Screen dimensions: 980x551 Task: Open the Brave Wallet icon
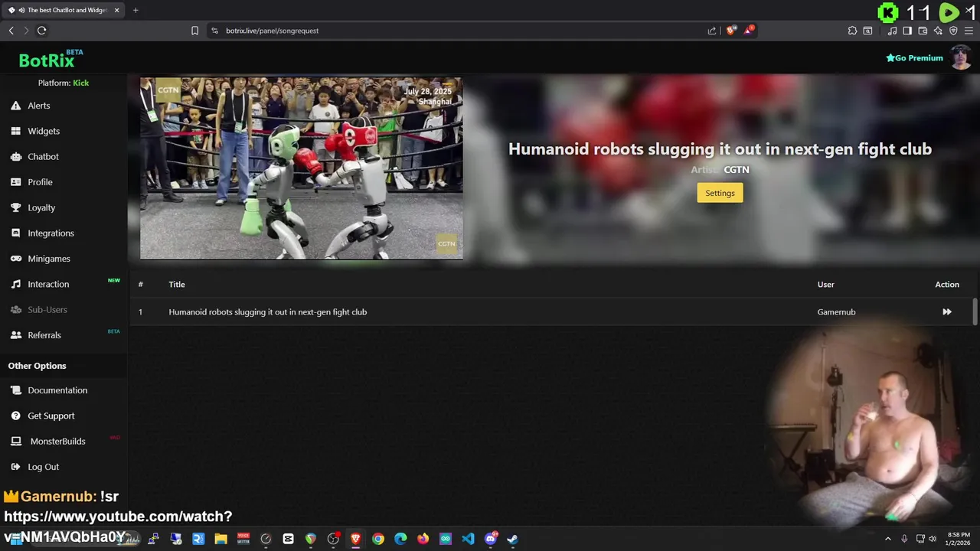(x=923, y=31)
